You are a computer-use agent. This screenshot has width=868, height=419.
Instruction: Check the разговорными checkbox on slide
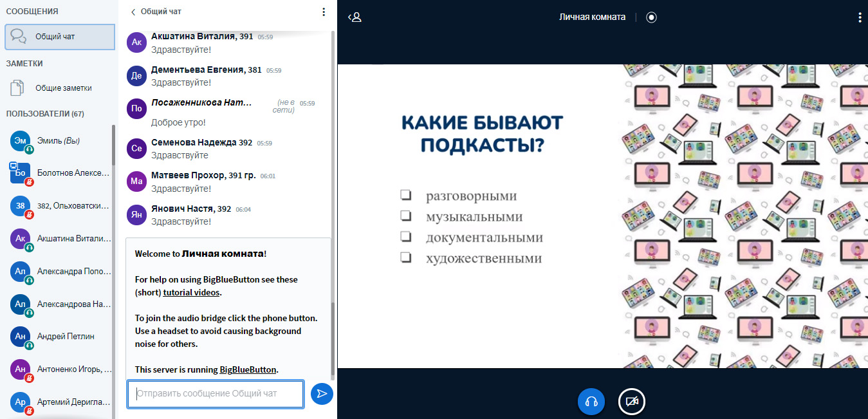[405, 195]
